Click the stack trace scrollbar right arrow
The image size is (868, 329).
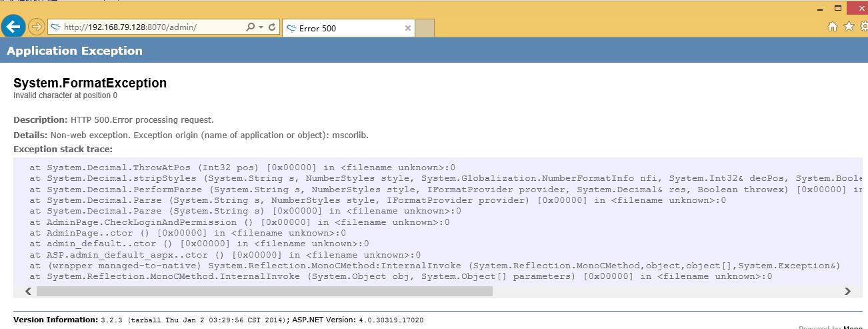(x=847, y=292)
